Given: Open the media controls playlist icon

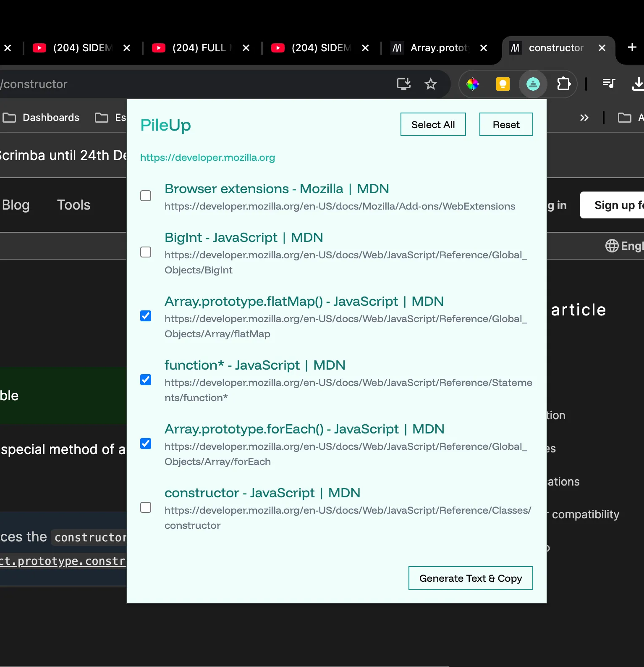Looking at the screenshot, I should pos(608,84).
